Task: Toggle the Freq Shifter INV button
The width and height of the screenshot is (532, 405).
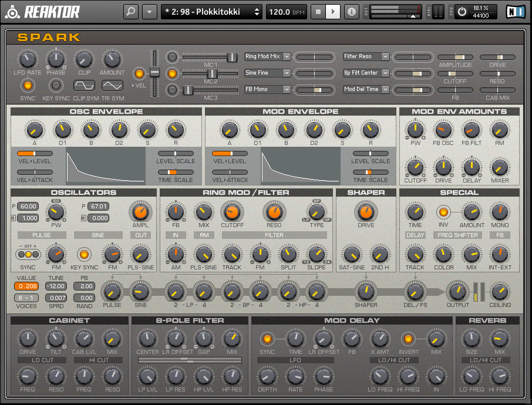Action: [x=443, y=212]
